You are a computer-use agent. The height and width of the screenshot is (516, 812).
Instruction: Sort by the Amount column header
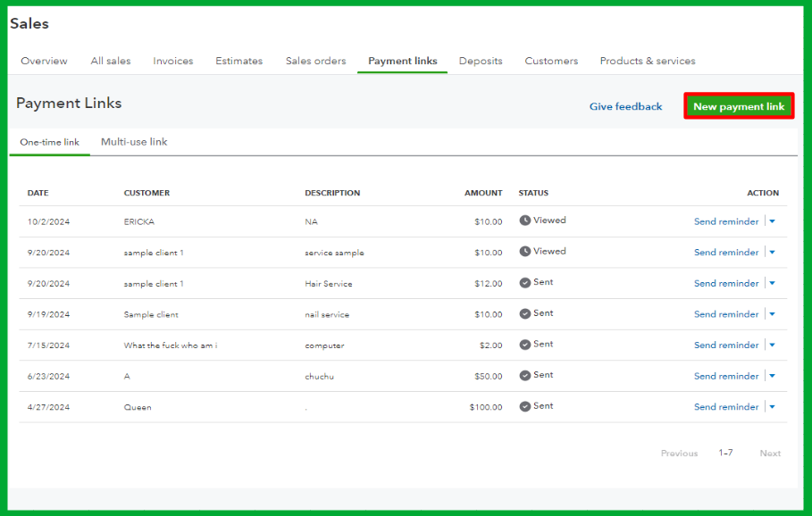[483, 193]
